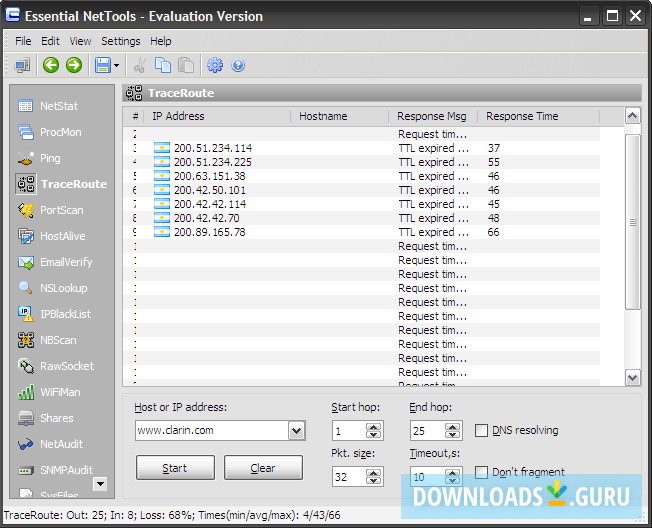652x529 pixels.
Task: Enable the DNS resolving checkbox
Action: [481, 430]
